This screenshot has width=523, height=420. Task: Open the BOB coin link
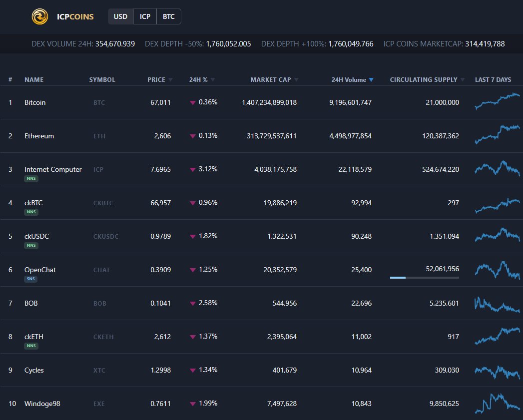[x=31, y=303]
